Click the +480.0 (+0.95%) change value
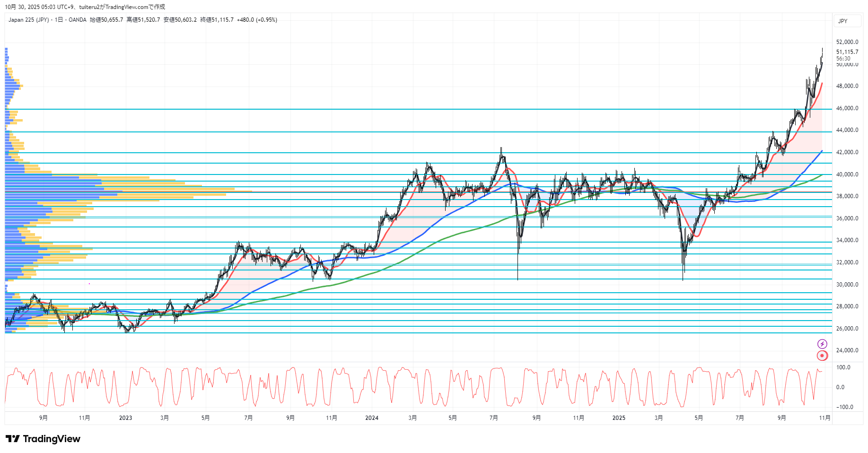Image resolution: width=868 pixels, height=453 pixels. tap(257, 20)
